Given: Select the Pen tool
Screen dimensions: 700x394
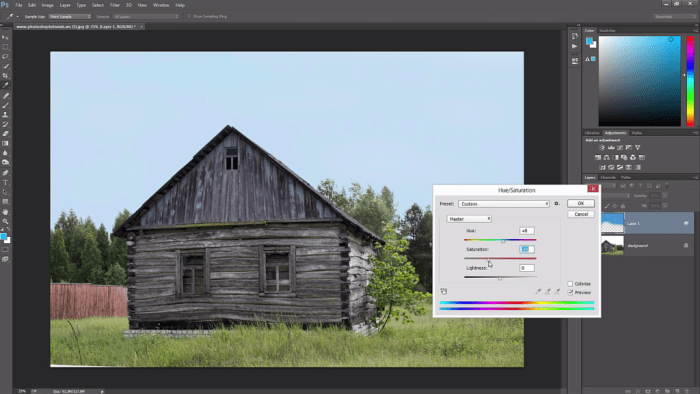Looking at the screenshot, I should point(5,173).
